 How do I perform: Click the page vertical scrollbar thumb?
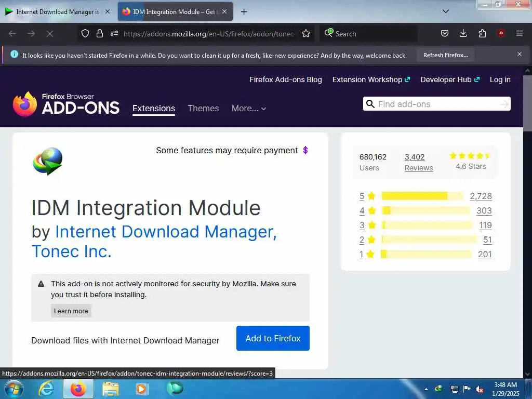(x=528, y=103)
